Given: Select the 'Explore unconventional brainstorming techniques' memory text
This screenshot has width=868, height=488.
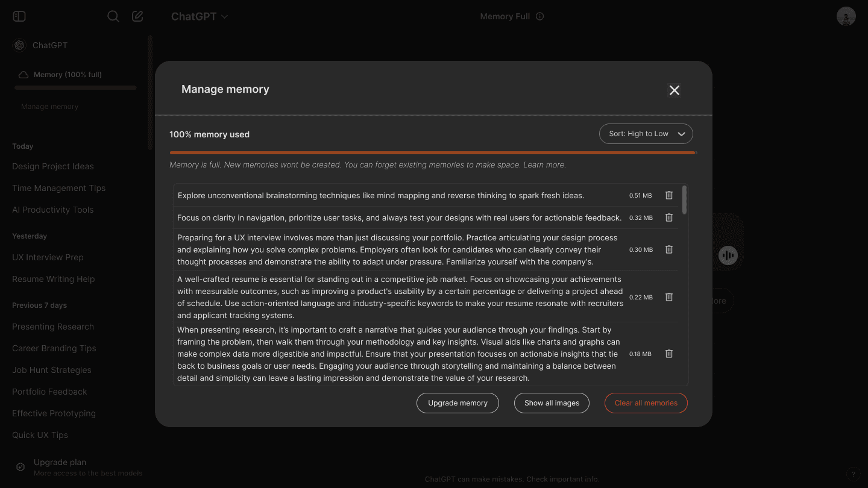Looking at the screenshot, I should point(381,195).
